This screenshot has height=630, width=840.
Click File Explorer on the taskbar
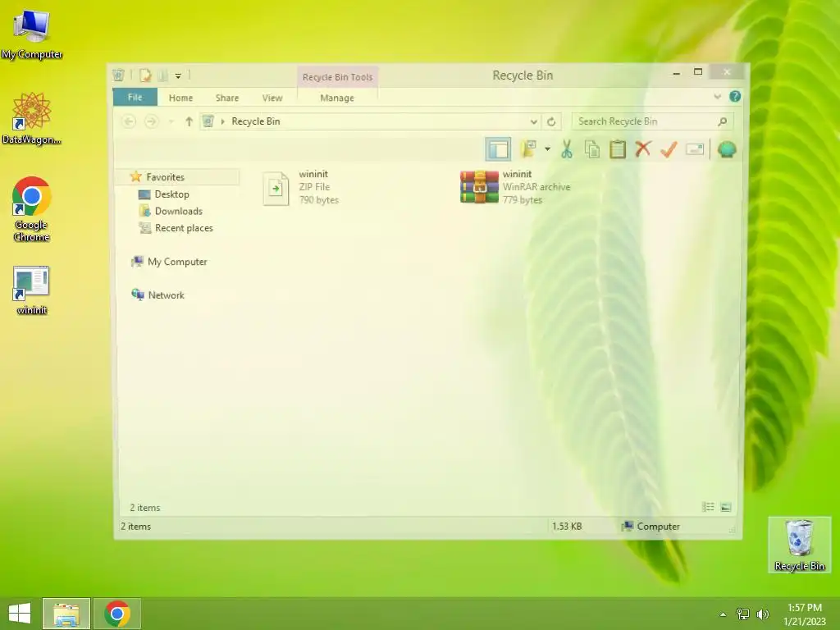point(66,614)
